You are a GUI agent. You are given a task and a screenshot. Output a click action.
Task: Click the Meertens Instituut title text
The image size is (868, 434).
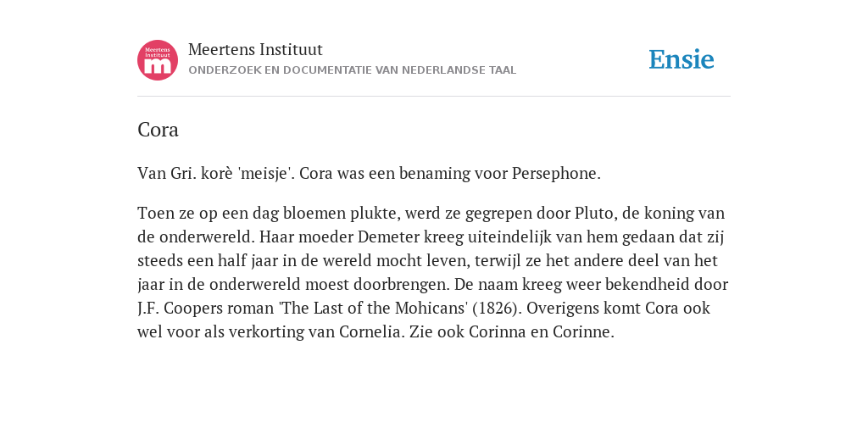point(255,49)
